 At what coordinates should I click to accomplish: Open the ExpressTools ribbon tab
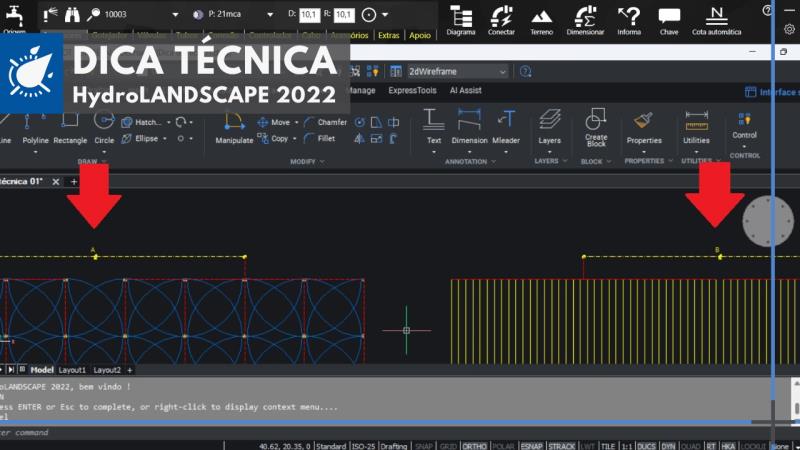412,90
